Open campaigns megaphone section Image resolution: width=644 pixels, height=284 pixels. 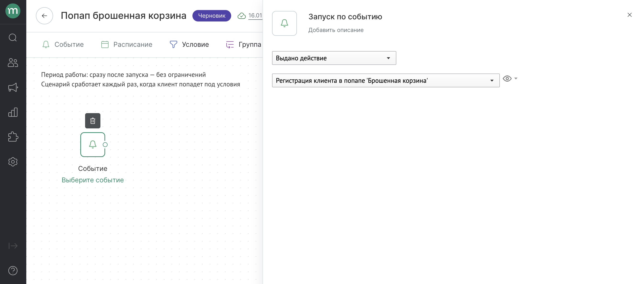(x=13, y=87)
